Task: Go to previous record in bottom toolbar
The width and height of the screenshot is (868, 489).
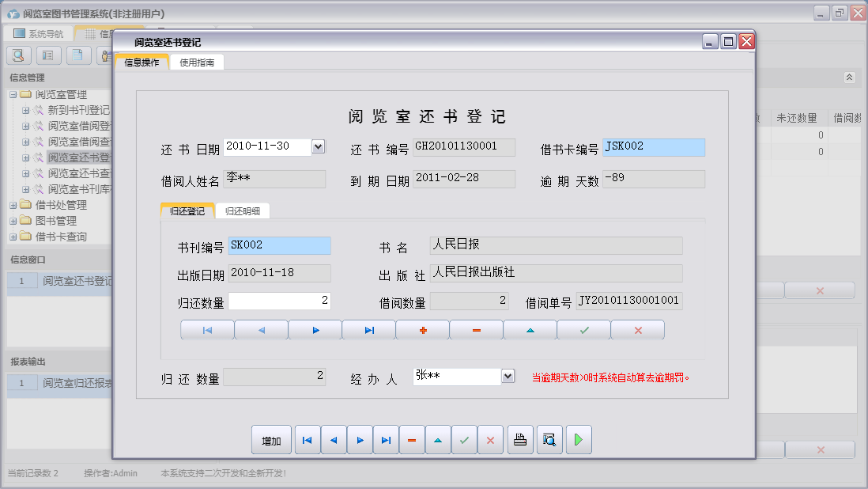Action: [x=334, y=440]
